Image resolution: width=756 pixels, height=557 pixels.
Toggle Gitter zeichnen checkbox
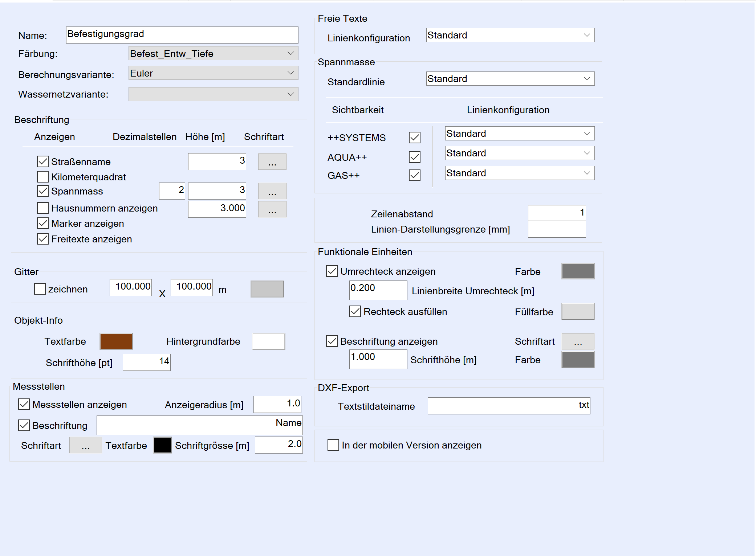(x=40, y=289)
